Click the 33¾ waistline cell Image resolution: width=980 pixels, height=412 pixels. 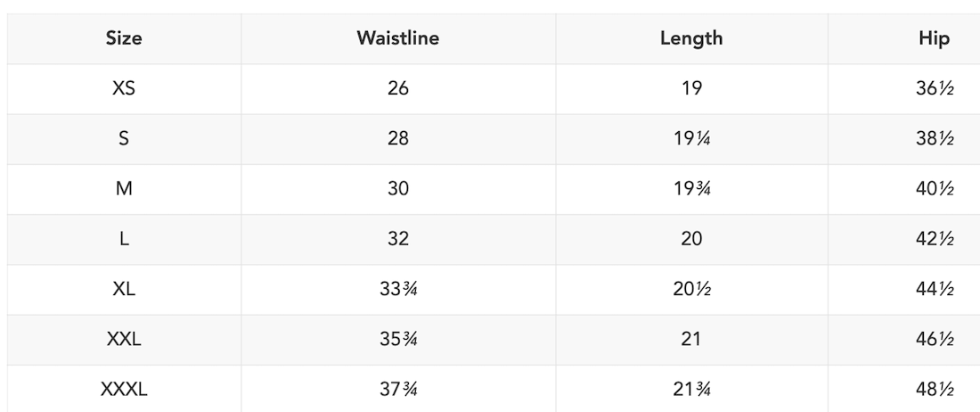(397, 288)
